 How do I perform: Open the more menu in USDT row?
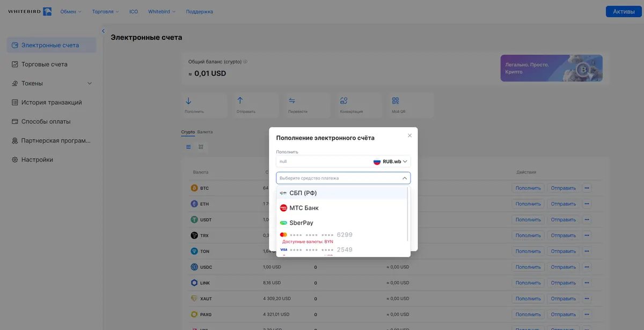tap(587, 220)
